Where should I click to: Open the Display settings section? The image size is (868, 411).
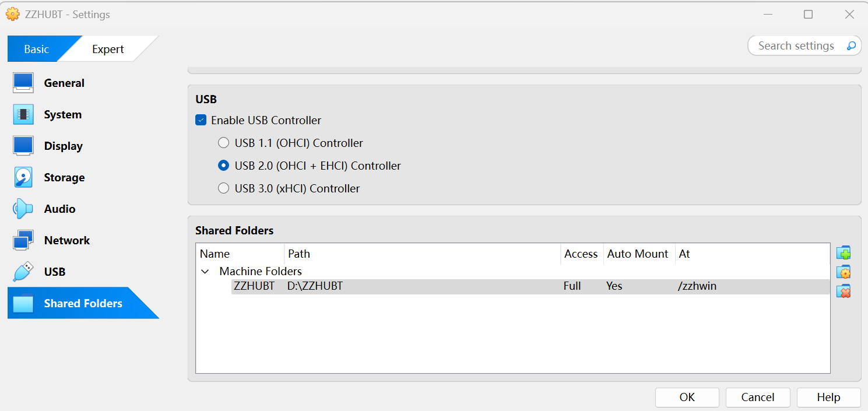click(x=63, y=146)
